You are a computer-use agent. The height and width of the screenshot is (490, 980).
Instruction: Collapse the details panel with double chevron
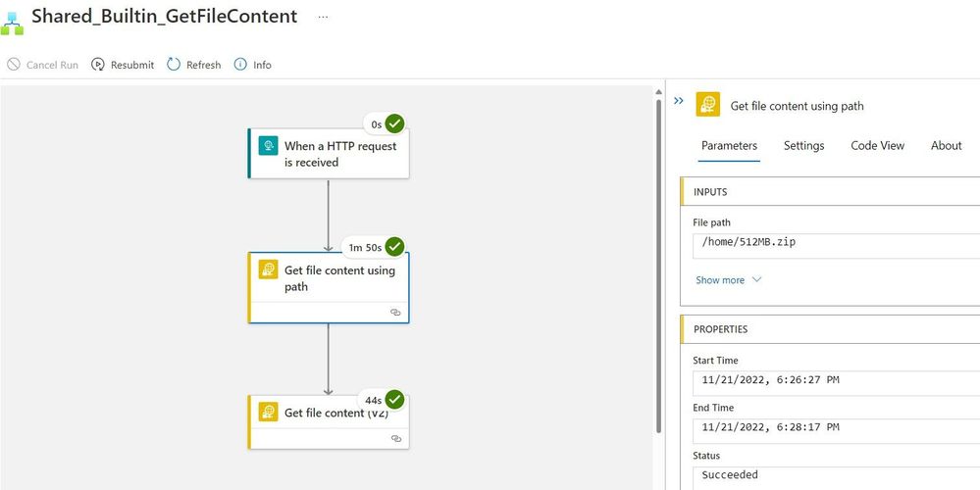678,101
